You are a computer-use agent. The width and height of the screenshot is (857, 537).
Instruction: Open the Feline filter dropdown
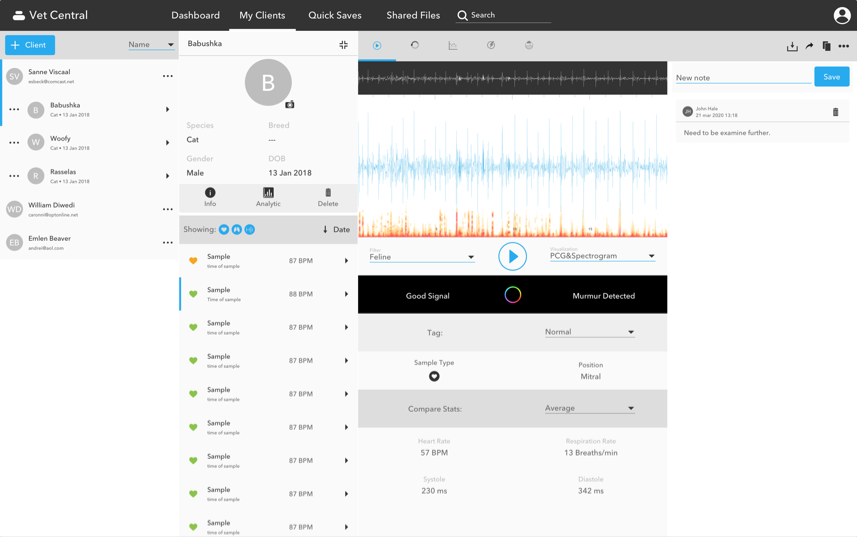[x=422, y=257]
